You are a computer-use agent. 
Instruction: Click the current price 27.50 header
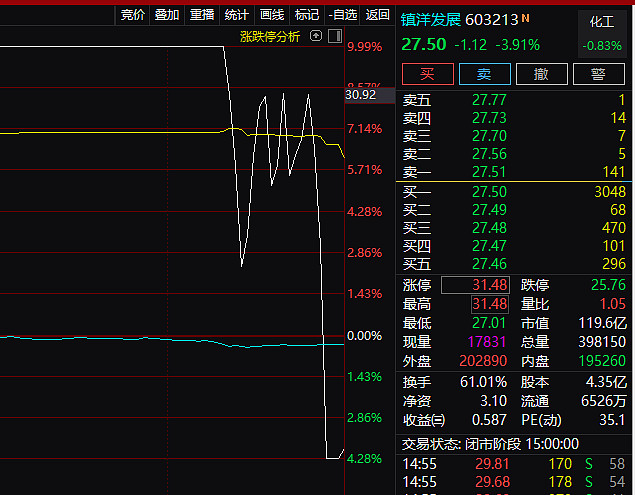[424, 44]
